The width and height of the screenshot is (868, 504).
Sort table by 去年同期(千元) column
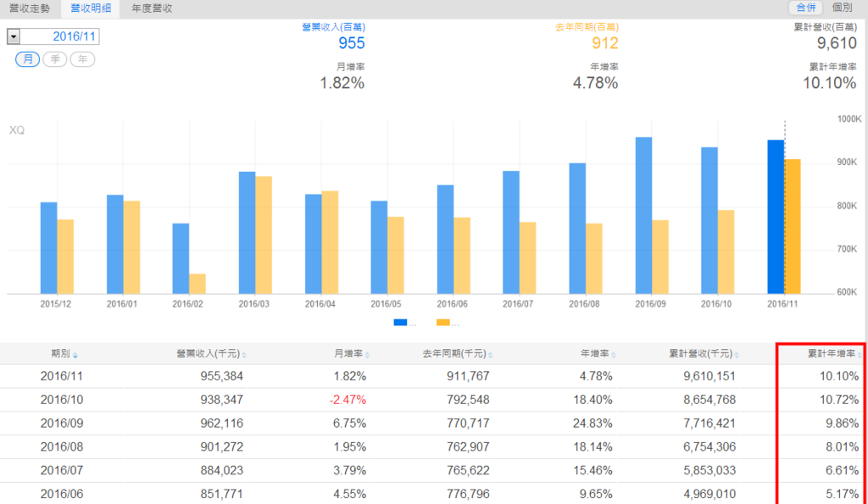point(457,354)
